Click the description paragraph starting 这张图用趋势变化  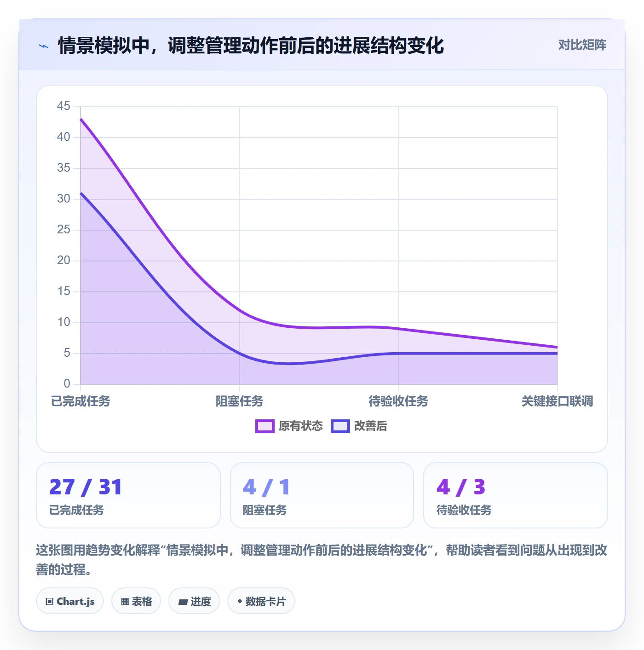322,560
